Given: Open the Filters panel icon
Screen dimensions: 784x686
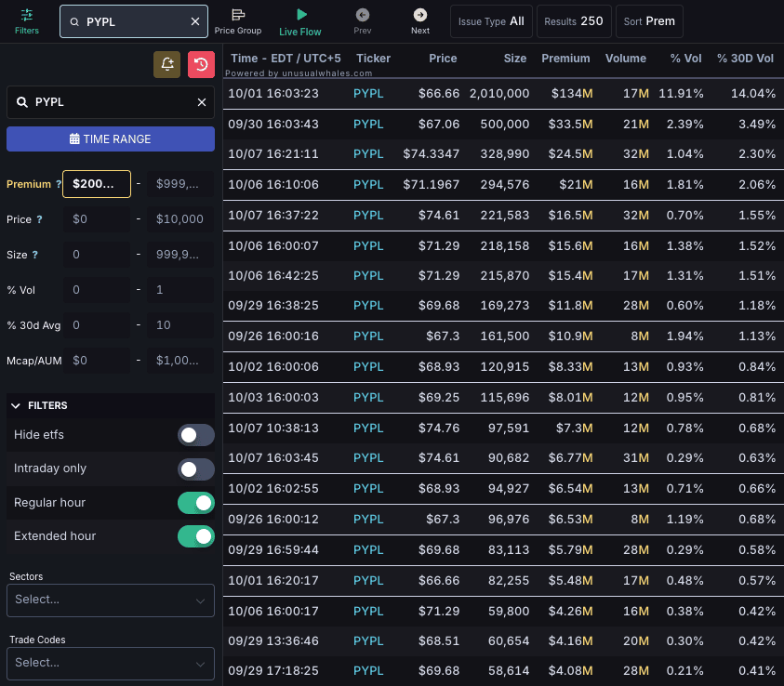Looking at the screenshot, I should [x=26, y=16].
